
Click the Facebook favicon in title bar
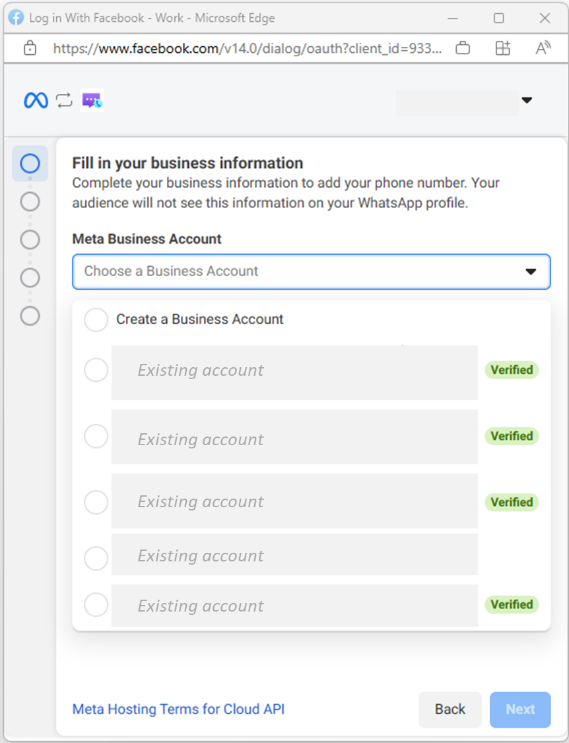point(16,18)
